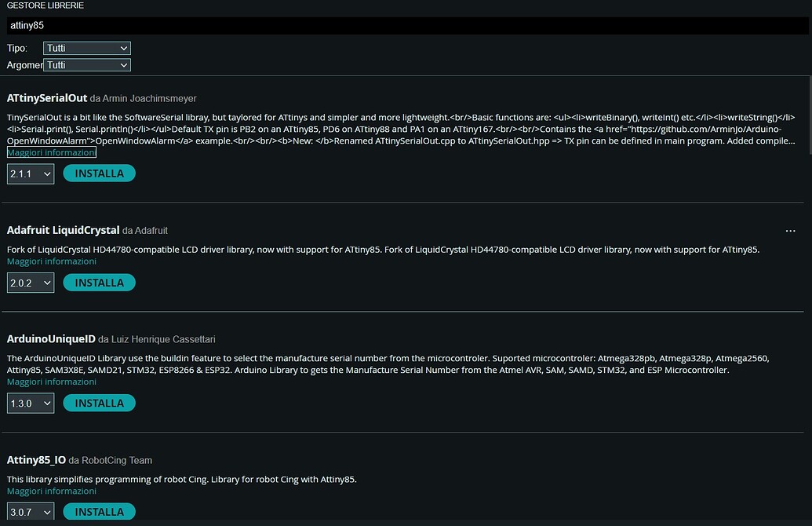Open Maggiori informazioni for ATtinySerialOut

click(52, 152)
